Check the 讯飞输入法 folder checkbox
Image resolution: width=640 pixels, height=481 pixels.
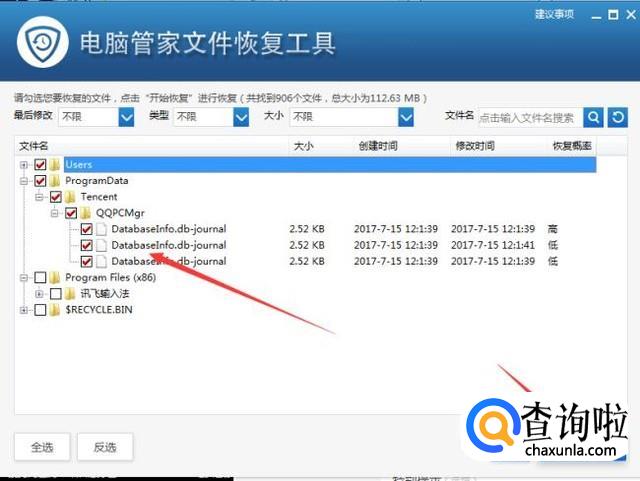(x=56, y=294)
